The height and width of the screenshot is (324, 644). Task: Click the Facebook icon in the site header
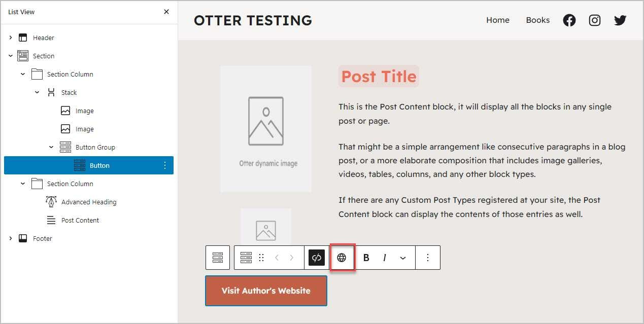click(569, 20)
